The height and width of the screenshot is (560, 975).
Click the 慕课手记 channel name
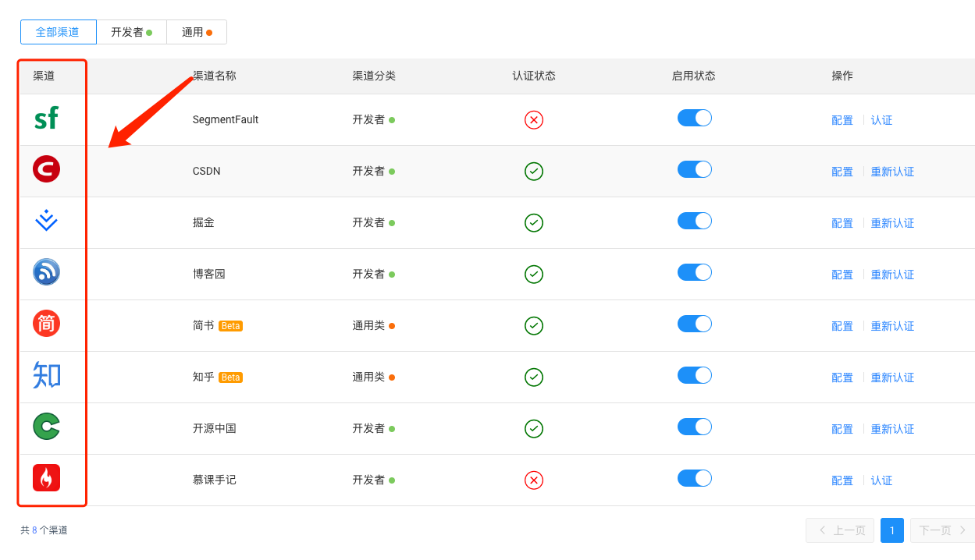click(x=215, y=480)
